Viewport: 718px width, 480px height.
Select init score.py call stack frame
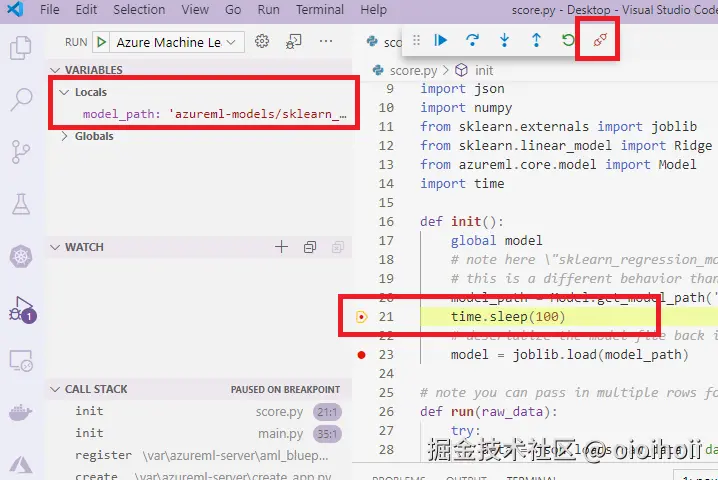200,412
